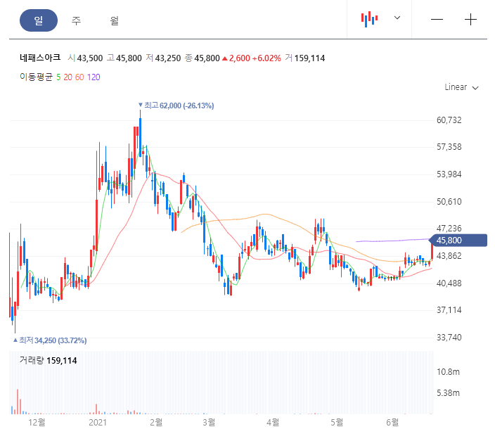Click the +6.02% change percentage

266,58
